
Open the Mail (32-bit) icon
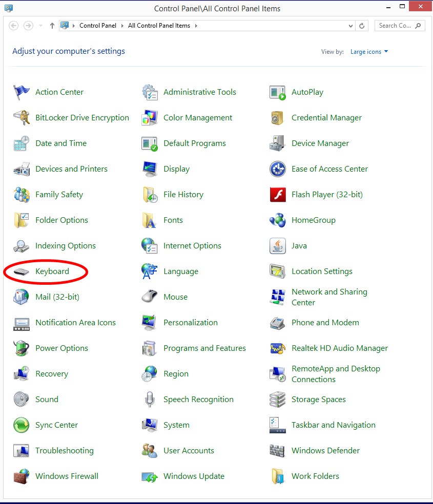(x=21, y=297)
